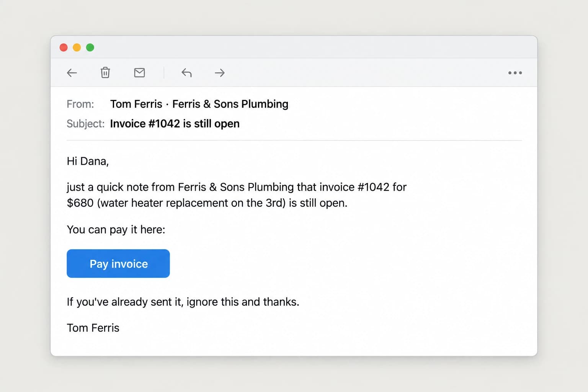Delete this email with the trash icon
Screen dimensions: 588x392
(105, 72)
